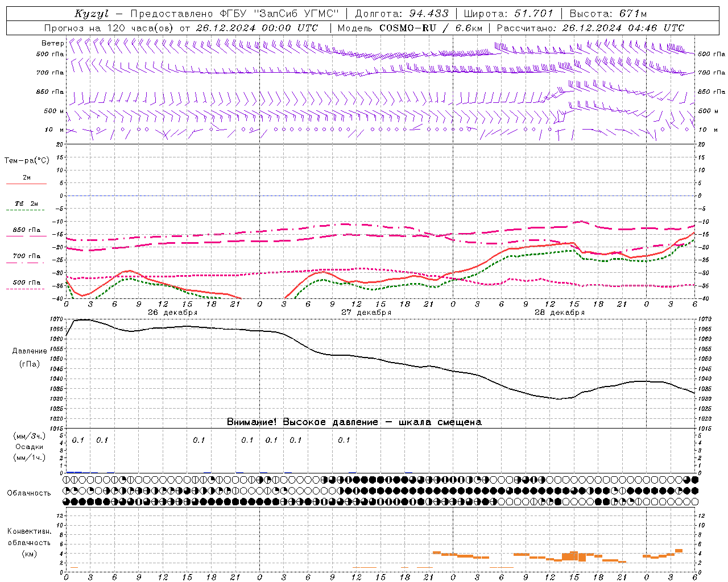Click the date label 28 декабря
This screenshot has height=582, width=728.
[559, 313]
